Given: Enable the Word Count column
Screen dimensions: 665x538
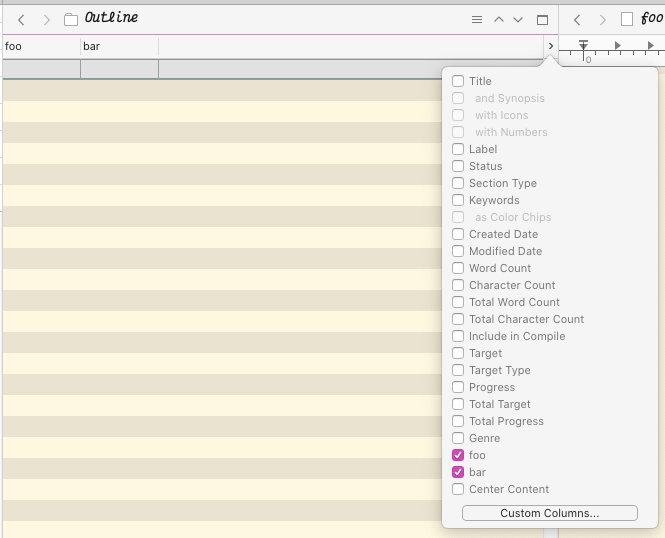Looking at the screenshot, I should [458, 268].
